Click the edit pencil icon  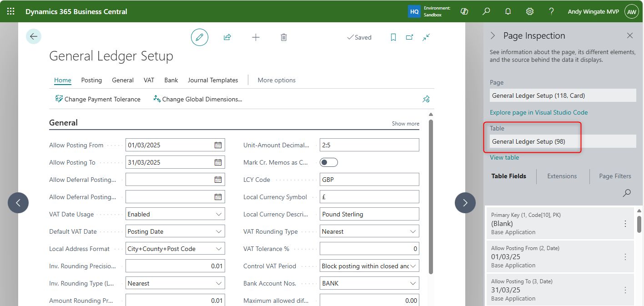pos(199,37)
